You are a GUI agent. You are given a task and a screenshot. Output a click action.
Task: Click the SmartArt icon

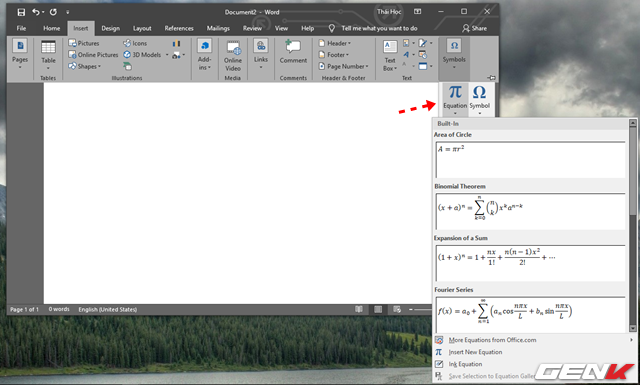pyautogui.click(x=127, y=66)
